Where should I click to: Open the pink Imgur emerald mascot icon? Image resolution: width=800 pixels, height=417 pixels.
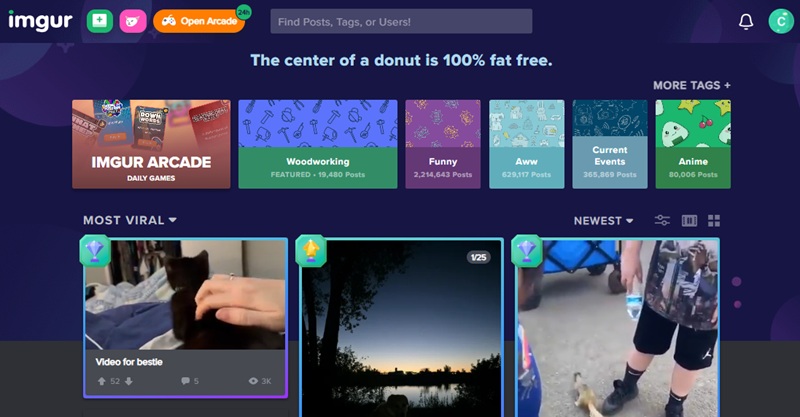click(x=133, y=21)
